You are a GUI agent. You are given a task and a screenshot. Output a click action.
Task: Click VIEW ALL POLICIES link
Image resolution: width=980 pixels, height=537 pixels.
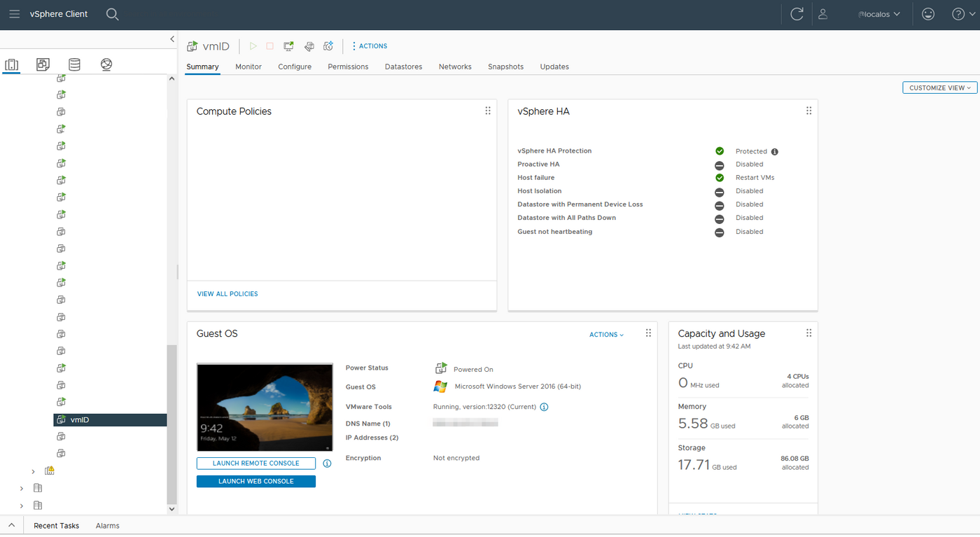point(227,293)
